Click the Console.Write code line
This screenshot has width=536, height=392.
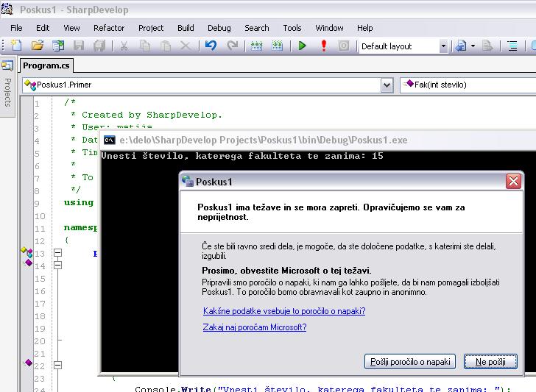tap(322, 389)
